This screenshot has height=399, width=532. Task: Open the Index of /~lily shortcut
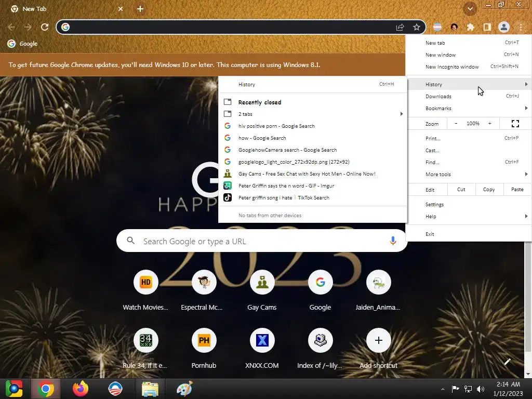tap(320, 349)
